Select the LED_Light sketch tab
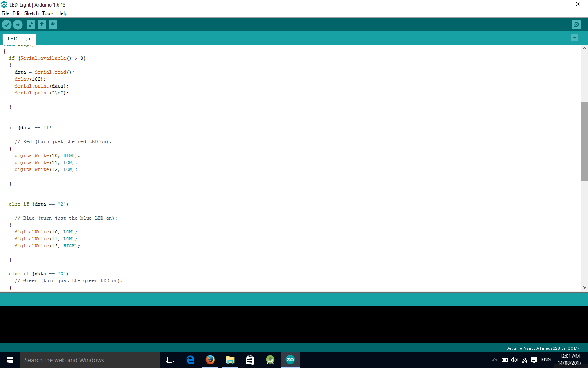 pos(20,39)
